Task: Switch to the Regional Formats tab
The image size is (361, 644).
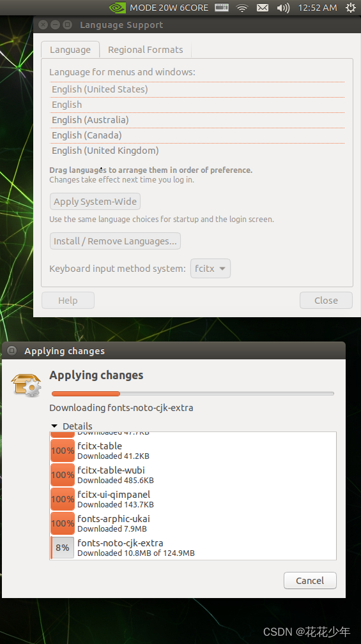Action: tap(146, 50)
